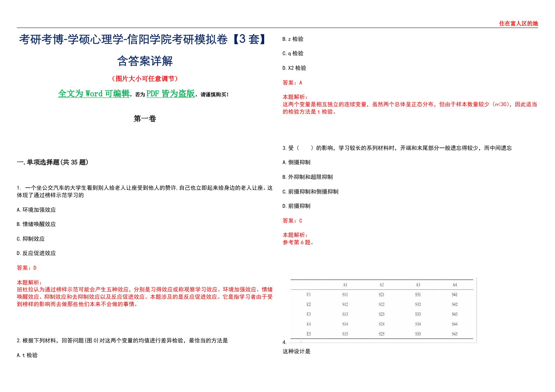This screenshot has height=392, width=555.
Task: Click the red note '(图片大小可任意调节)'
Action: [145, 79]
